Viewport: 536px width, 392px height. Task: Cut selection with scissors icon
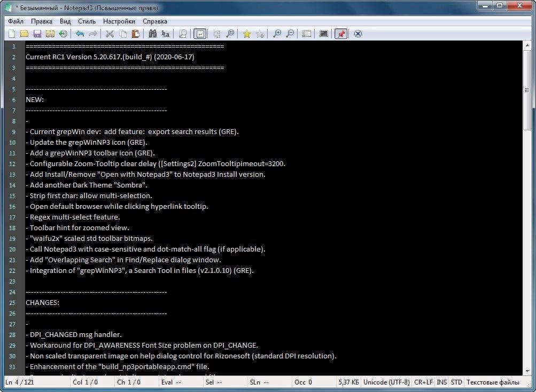[110, 34]
